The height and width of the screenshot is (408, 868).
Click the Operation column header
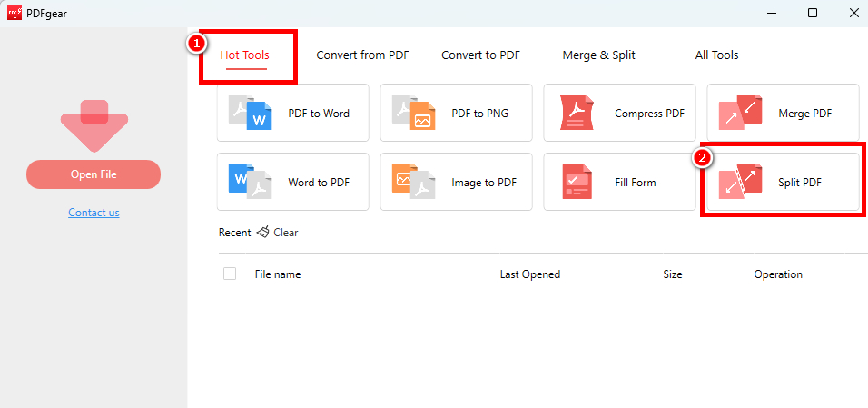[x=778, y=274]
